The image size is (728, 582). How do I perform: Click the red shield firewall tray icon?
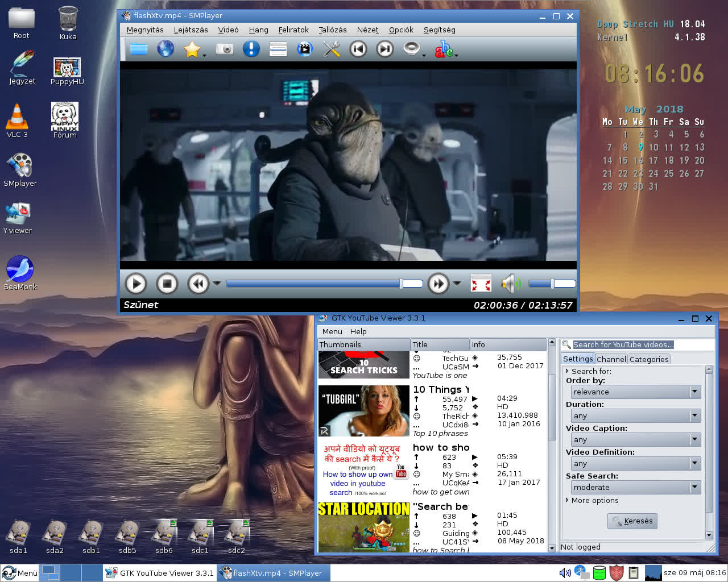[617, 573]
